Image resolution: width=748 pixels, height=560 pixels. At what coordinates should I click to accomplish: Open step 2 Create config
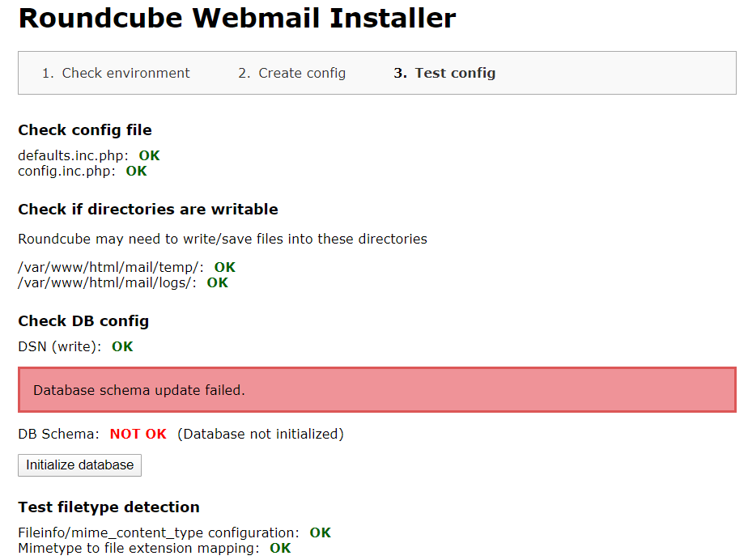[x=291, y=72]
